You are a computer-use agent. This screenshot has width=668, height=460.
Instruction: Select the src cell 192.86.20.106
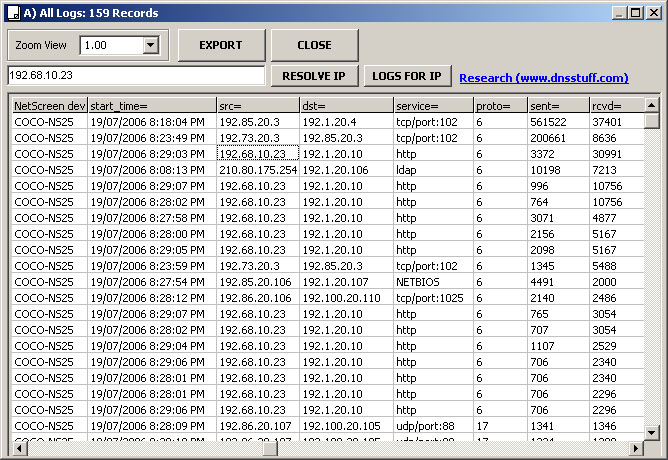[x=258, y=298]
